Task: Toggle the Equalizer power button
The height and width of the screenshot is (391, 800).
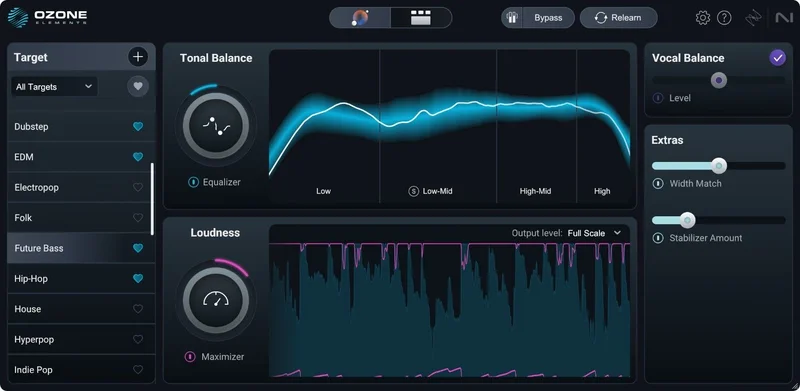Action: (193, 182)
